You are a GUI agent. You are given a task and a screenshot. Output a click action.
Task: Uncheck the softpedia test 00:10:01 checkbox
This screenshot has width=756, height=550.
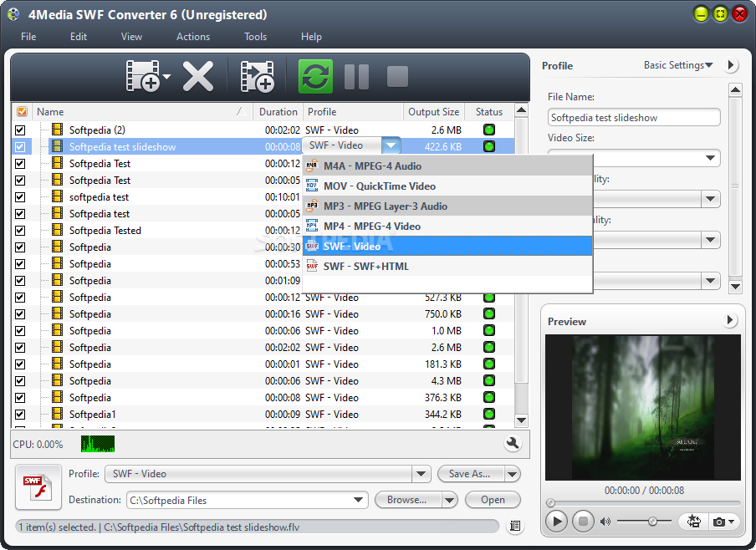click(20, 197)
